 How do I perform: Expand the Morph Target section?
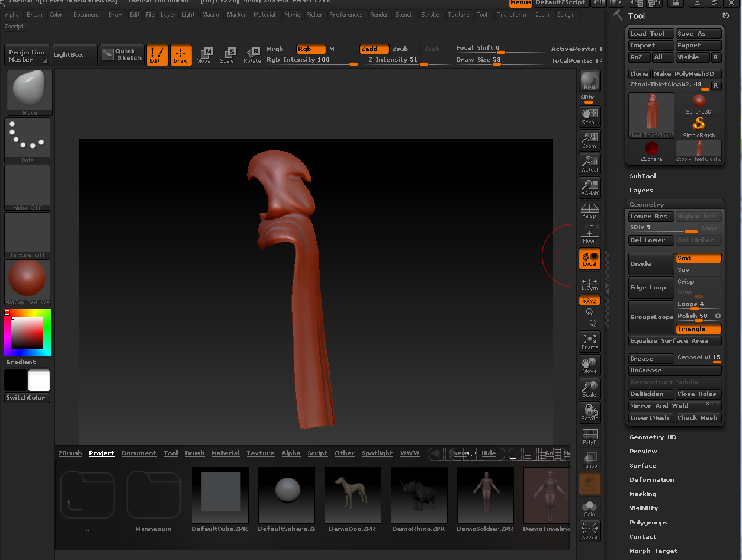[653, 551]
